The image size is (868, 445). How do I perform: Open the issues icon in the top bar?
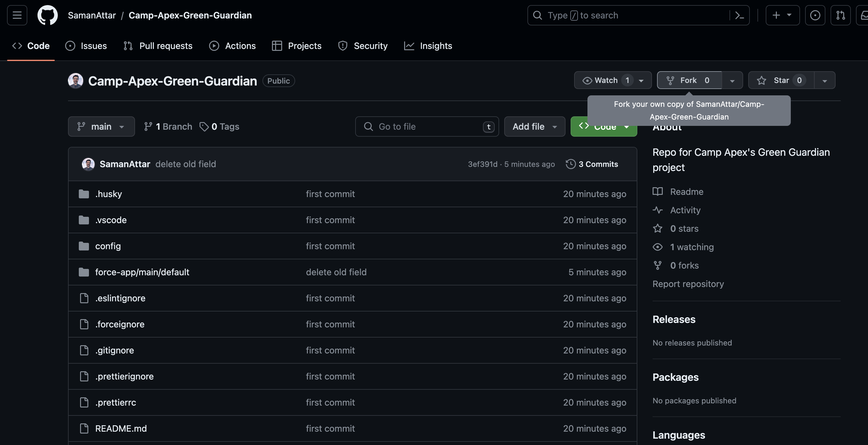pyautogui.click(x=815, y=15)
